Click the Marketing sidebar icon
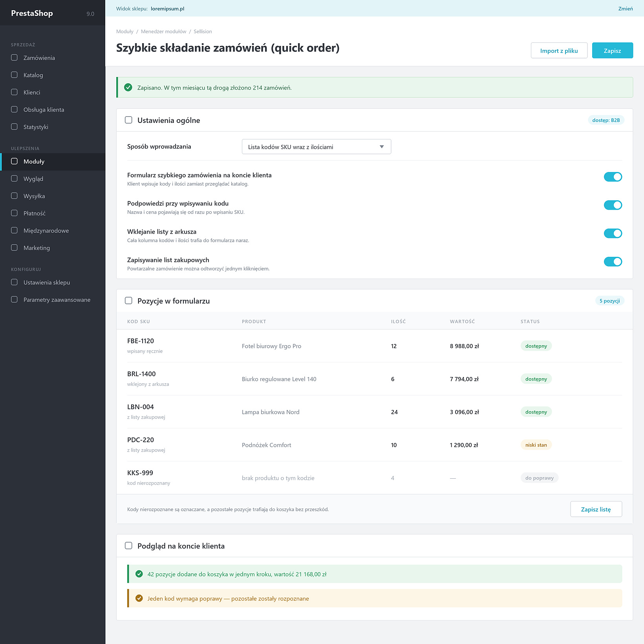The height and width of the screenshot is (644, 644). (x=14, y=248)
